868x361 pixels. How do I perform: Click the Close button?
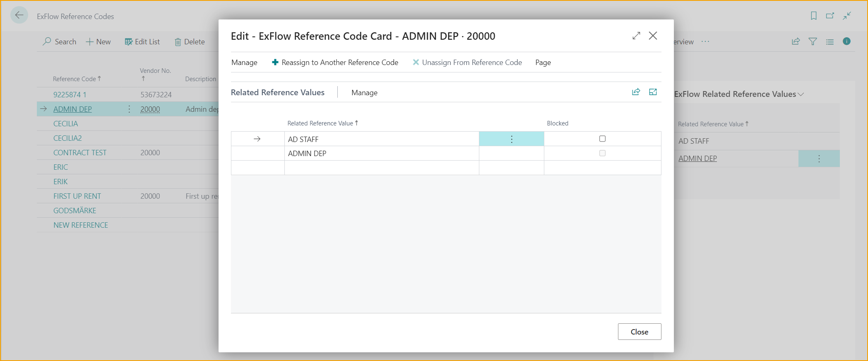coord(640,332)
